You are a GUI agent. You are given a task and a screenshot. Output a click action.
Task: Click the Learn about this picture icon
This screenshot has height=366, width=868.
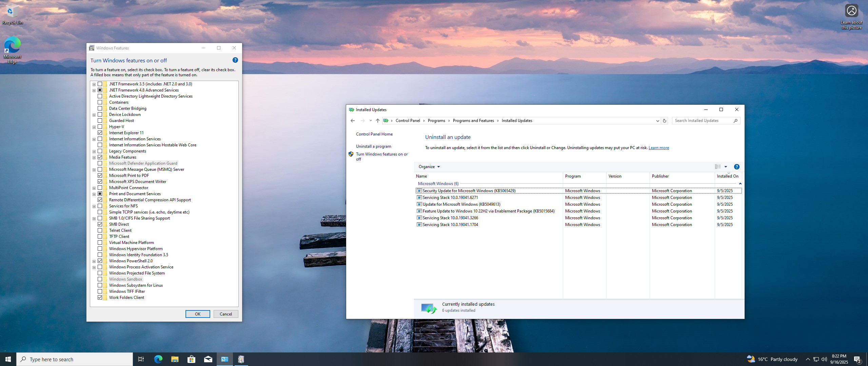click(x=851, y=17)
